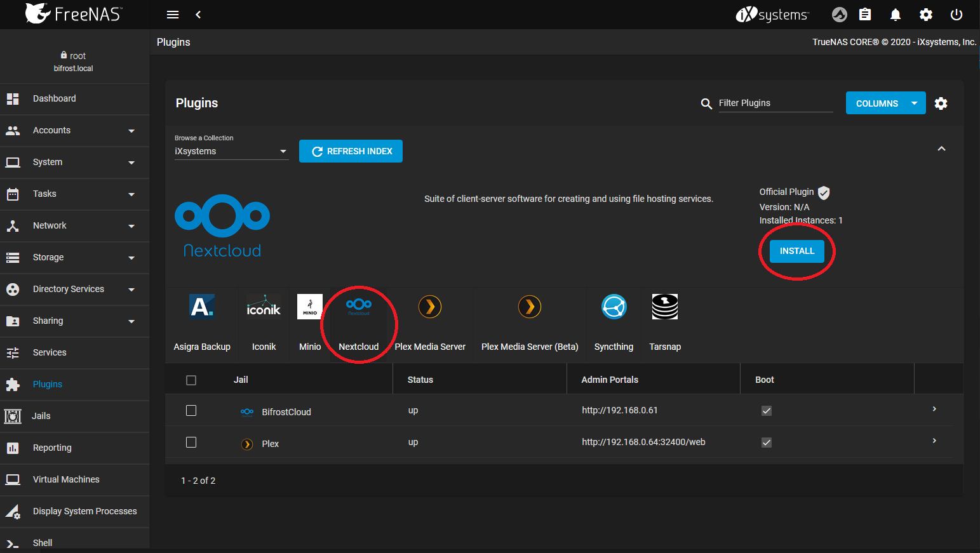980x553 pixels.
Task: Collapse the plugin collection panel
Action: 941,149
